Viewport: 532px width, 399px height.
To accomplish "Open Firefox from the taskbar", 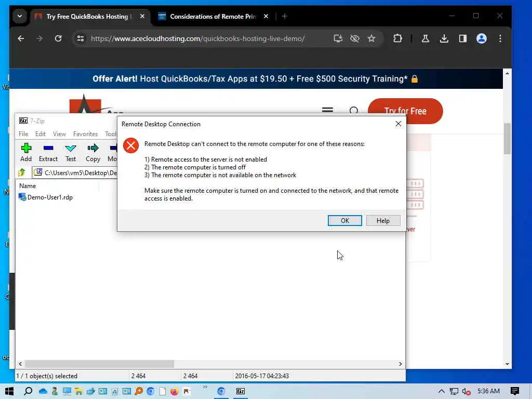I will (175, 392).
